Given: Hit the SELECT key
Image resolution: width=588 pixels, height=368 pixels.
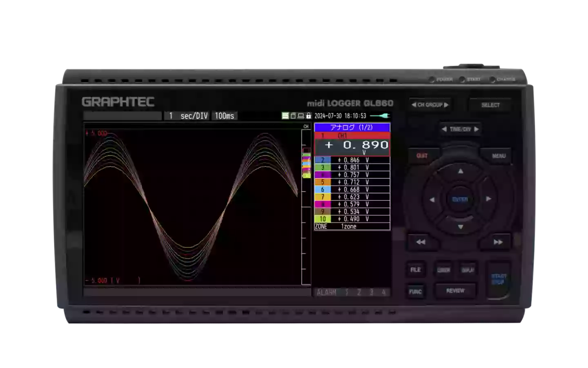Looking at the screenshot, I should tap(490, 105).
